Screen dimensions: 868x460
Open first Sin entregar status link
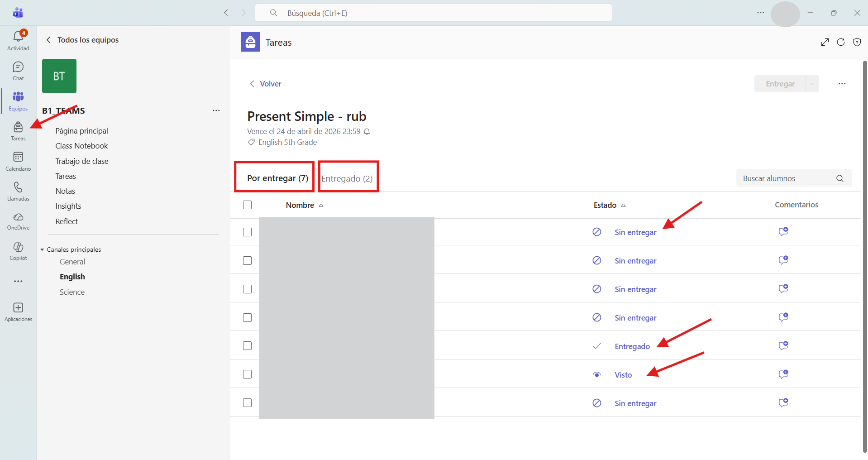pyautogui.click(x=635, y=232)
